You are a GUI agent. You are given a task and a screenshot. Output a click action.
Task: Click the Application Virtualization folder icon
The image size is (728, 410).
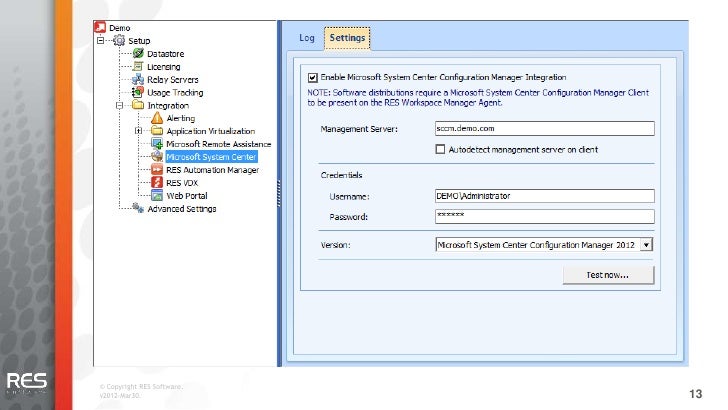tap(157, 131)
